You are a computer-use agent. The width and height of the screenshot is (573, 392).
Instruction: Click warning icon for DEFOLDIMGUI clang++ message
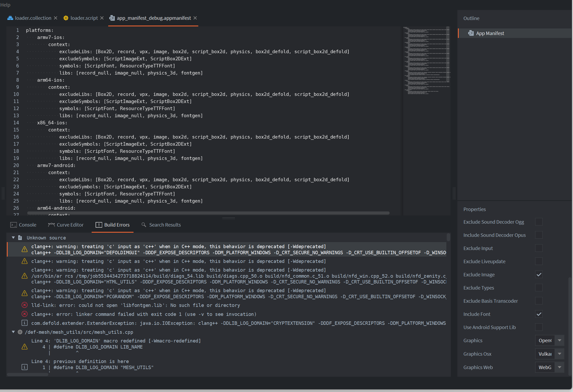(24, 249)
